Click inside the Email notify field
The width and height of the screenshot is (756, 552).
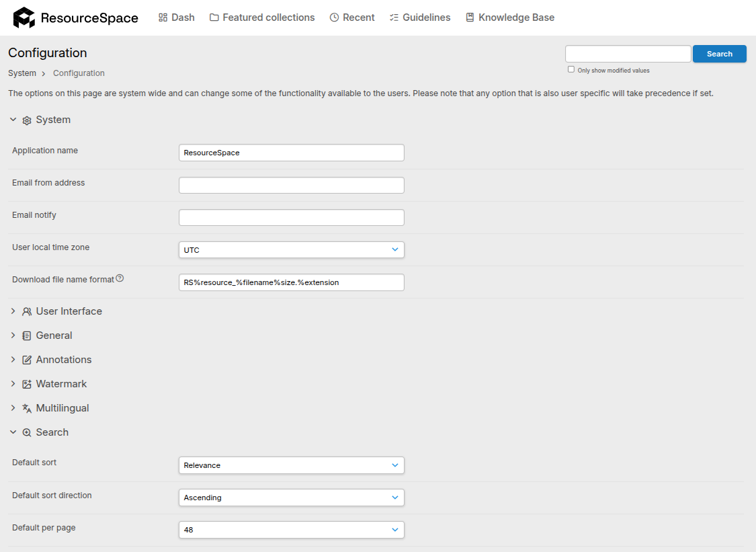pyautogui.click(x=291, y=217)
